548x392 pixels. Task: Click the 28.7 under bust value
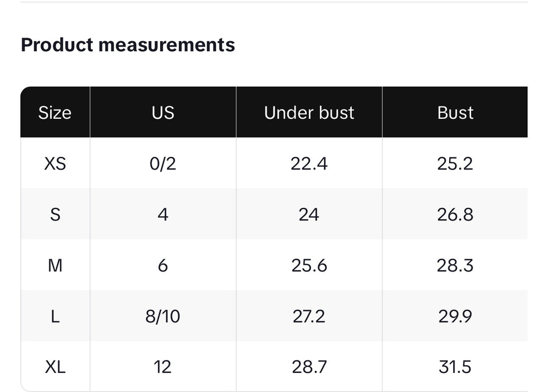309,367
